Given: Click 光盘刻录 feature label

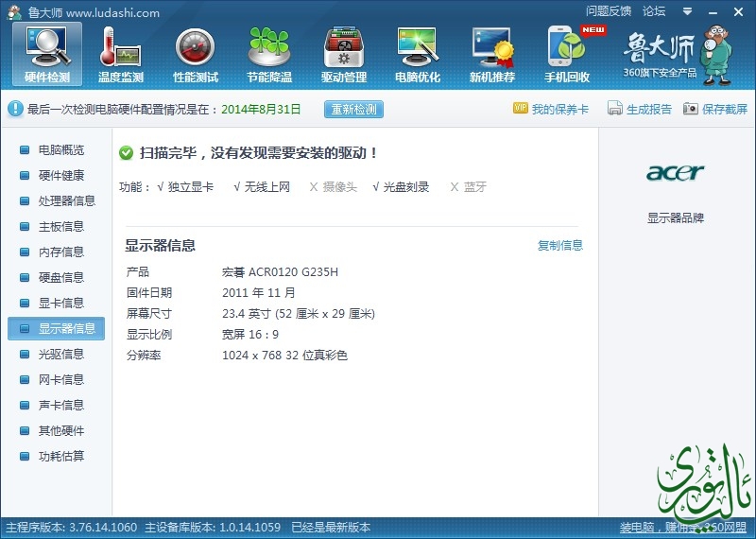Looking at the screenshot, I should 406,187.
